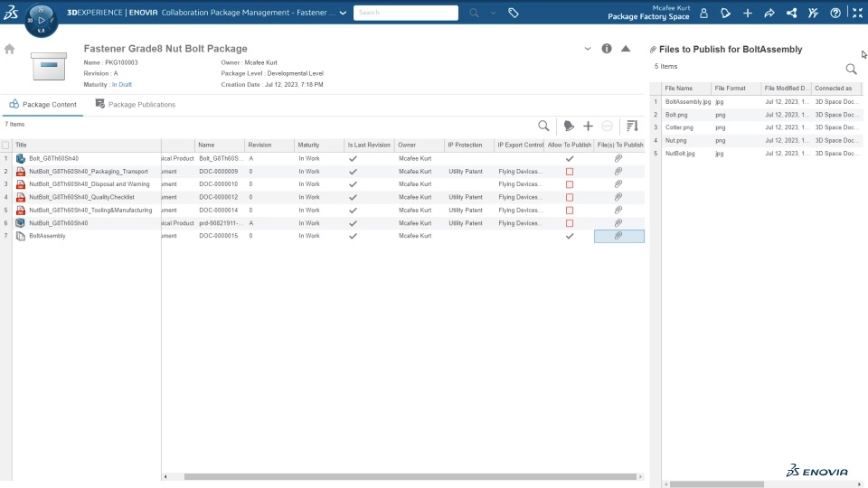Click the In Draft maturity link
This screenshot has width=868, height=488.
point(122,85)
